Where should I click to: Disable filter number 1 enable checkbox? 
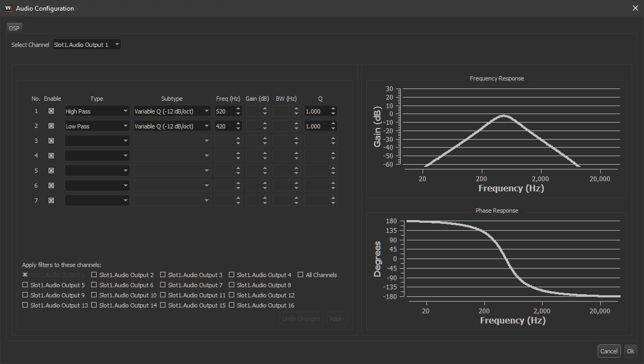click(x=51, y=111)
